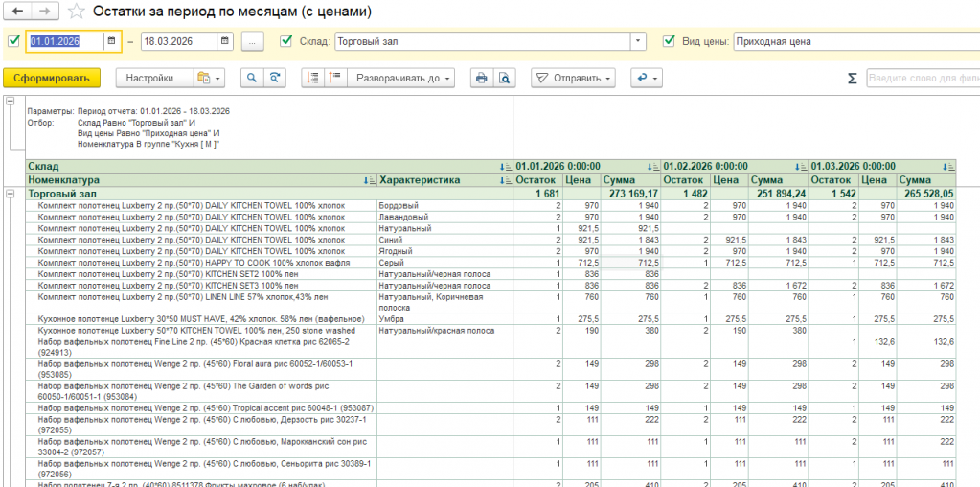Open the Склад dropdown list
980x487 pixels.
(x=638, y=41)
